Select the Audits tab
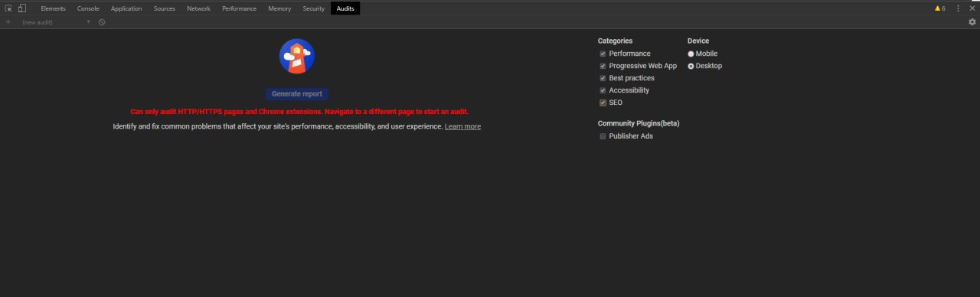Image resolution: width=980 pixels, height=297 pixels. tap(345, 8)
